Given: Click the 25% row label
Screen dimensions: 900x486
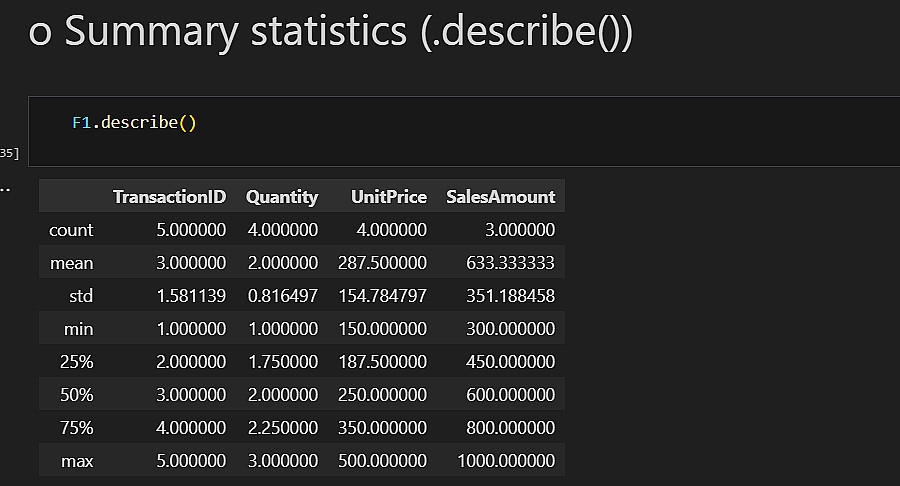Looking at the screenshot, I should (x=76, y=362).
